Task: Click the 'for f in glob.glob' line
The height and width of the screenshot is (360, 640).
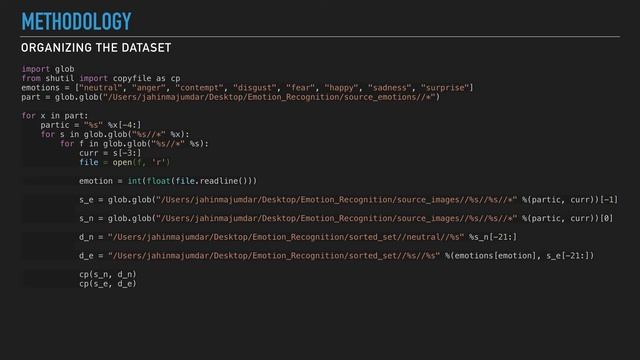Action: pyautogui.click(x=134, y=144)
